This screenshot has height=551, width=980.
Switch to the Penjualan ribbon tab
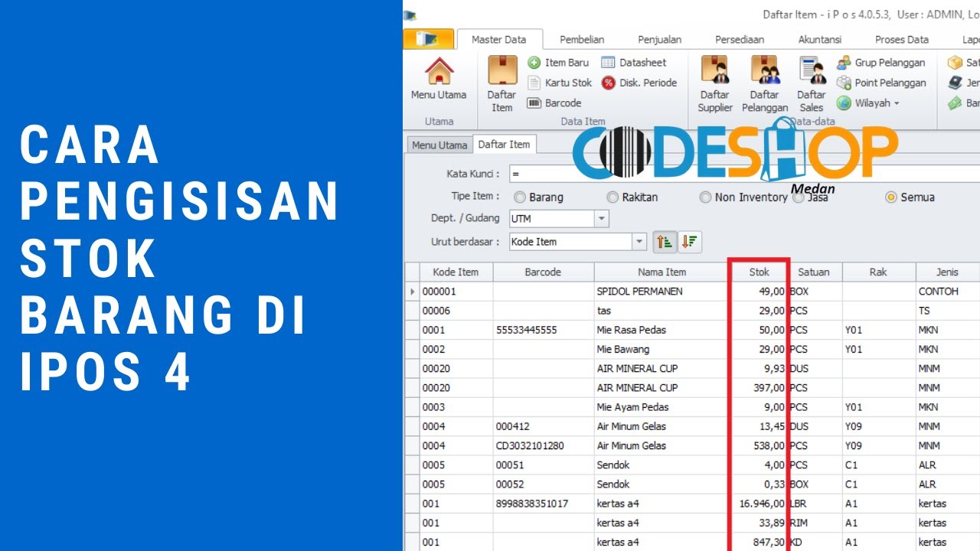click(659, 40)
